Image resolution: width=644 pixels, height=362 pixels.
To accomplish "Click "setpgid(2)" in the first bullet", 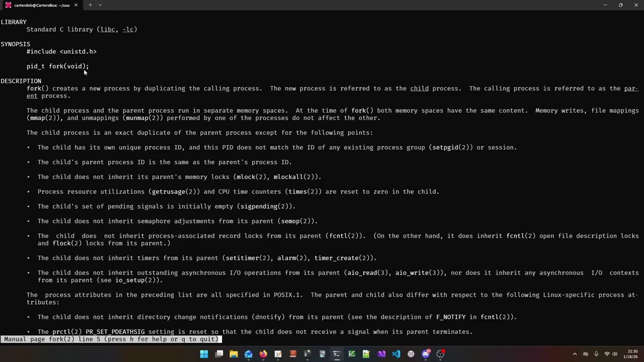I will coord(451,148).
